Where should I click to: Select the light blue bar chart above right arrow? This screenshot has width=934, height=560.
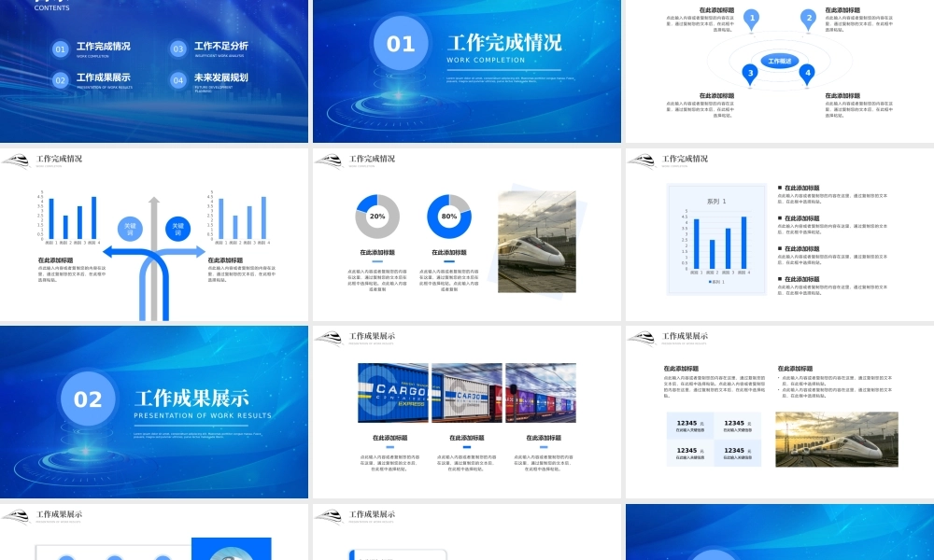[x=238, y=218]
